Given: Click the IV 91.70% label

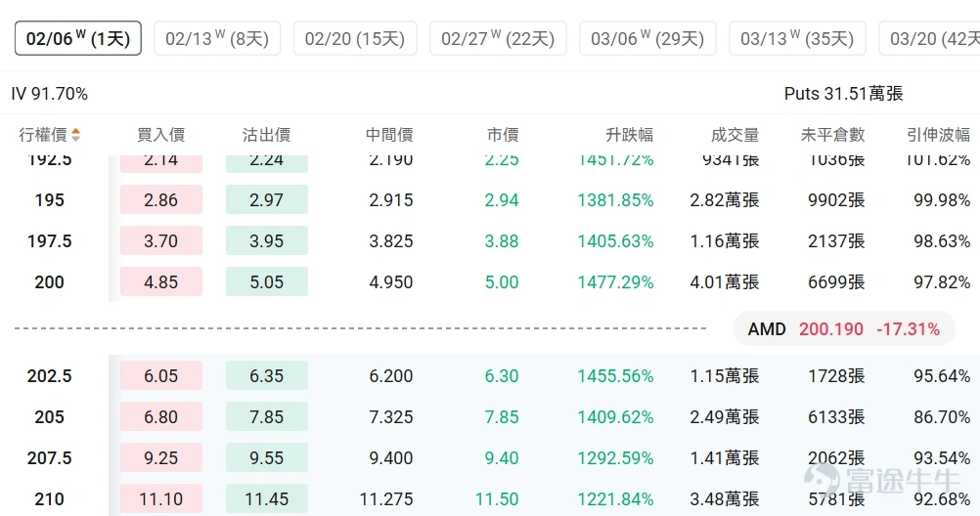Looking at the screenshot, I should [x=49, y=94].
